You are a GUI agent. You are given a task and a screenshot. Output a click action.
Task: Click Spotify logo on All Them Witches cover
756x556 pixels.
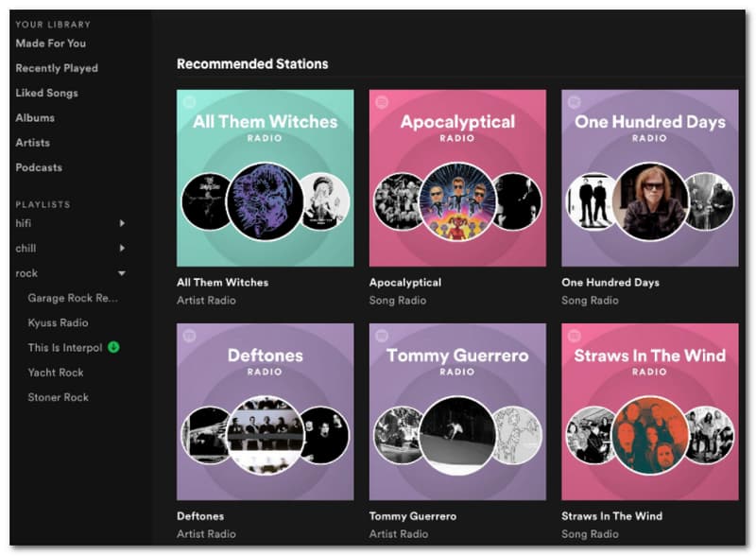coord(190,102)
